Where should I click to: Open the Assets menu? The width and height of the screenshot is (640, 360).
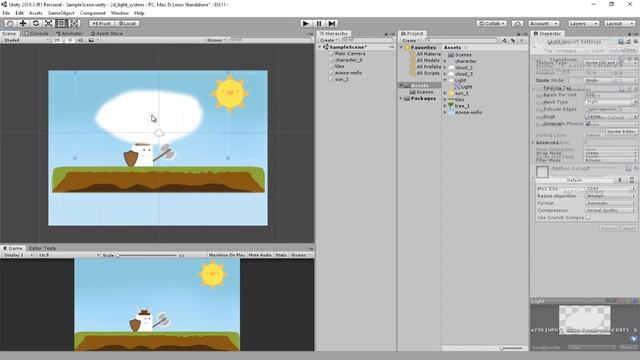(x=36, y=13)
